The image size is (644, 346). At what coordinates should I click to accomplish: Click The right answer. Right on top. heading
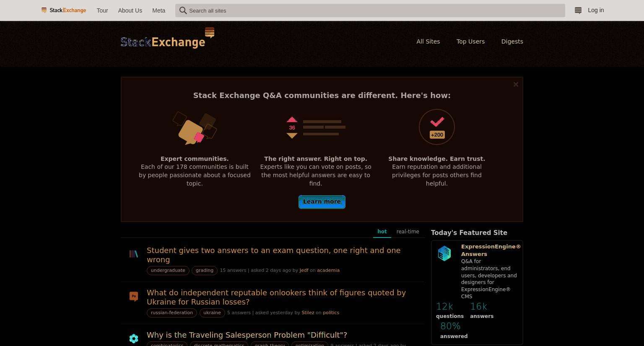point(316,159)
